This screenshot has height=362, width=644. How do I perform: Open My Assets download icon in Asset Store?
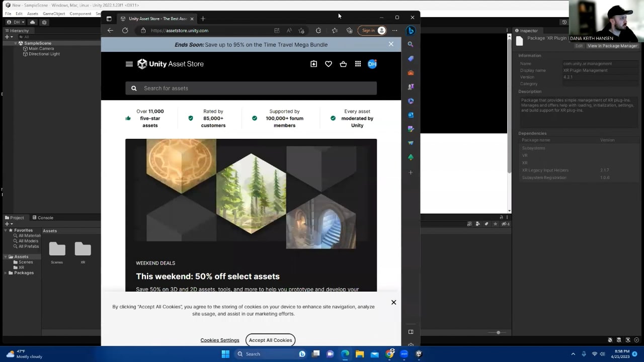click(313, 64)
